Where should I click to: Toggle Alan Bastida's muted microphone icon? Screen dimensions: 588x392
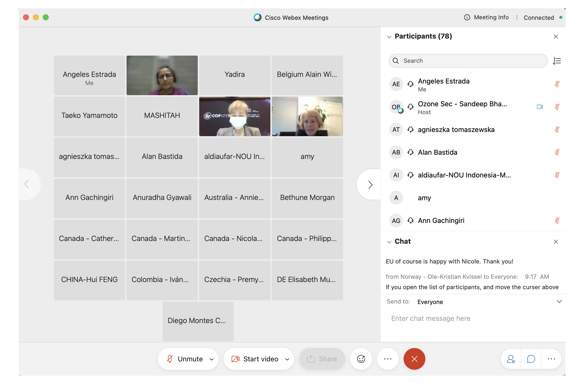pyautogui.click(x=557, y=152)
